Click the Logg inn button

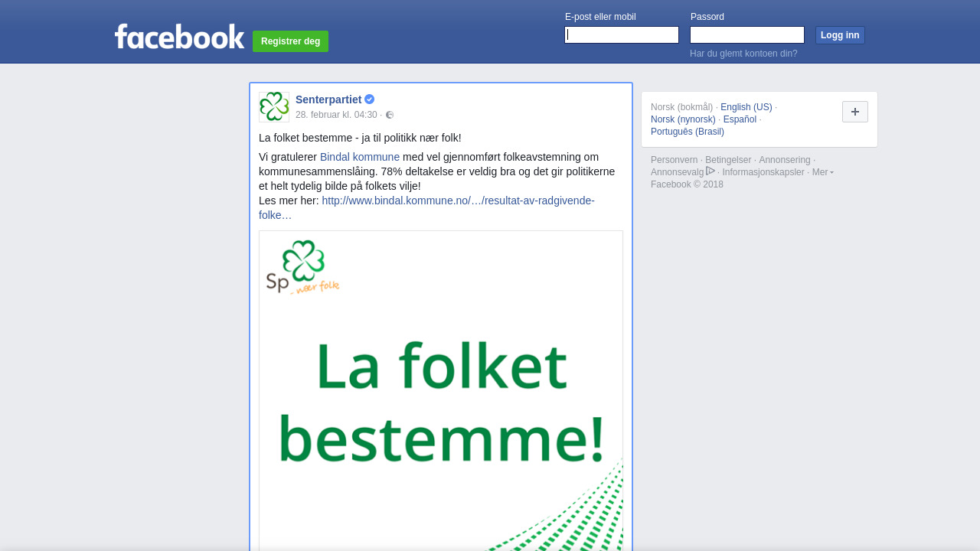(840, 35)
